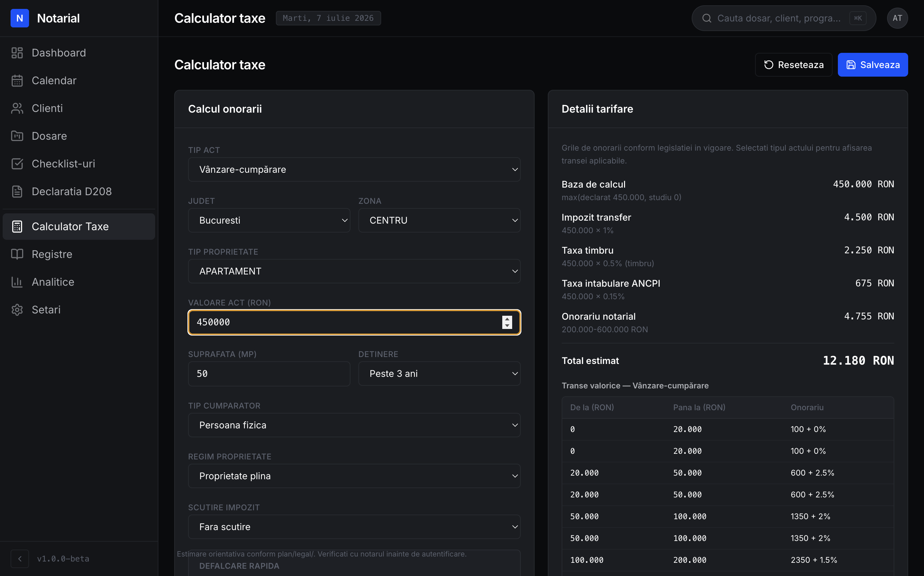This screenshot has width=924, height=576.
Task: Click the search magnifier icon
Action: (x=707, y=18)
